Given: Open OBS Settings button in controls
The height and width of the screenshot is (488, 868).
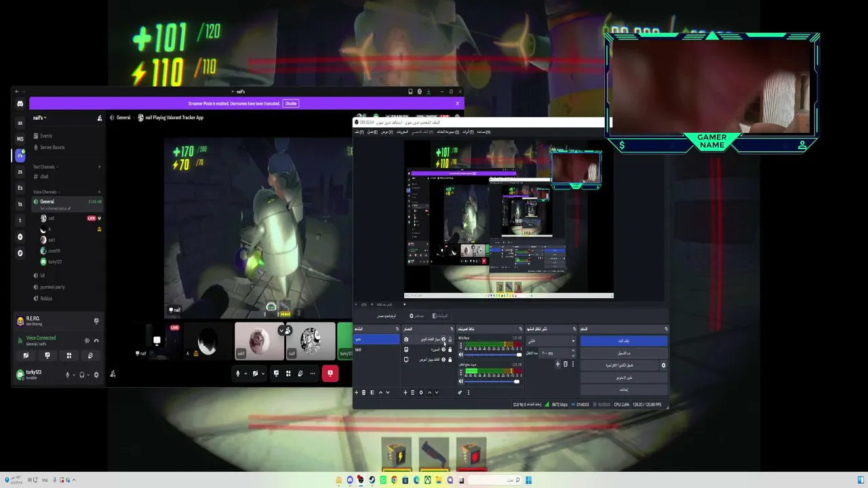Looking at the screenshot, I should (624, 390).
